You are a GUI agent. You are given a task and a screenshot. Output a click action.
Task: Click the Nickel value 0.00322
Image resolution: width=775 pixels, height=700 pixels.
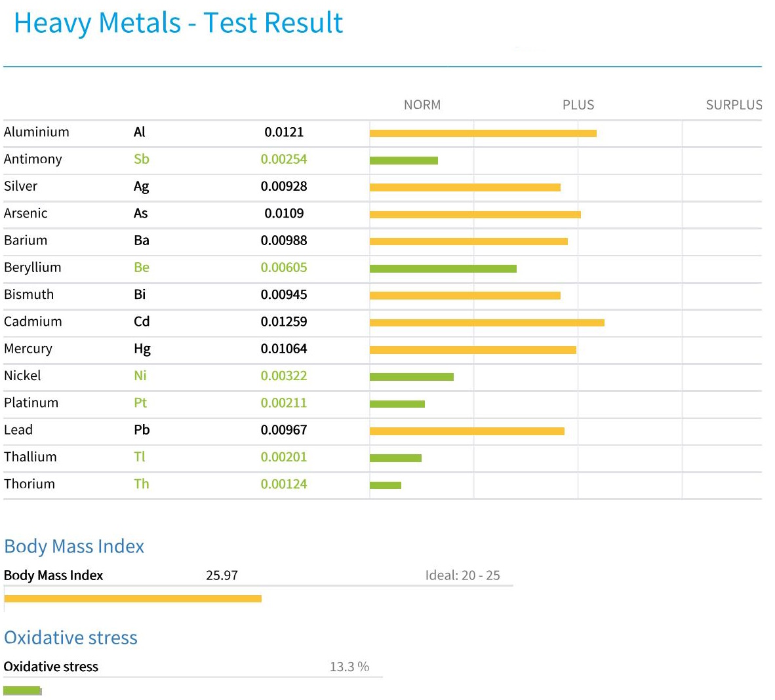click(x=284, y=376)
